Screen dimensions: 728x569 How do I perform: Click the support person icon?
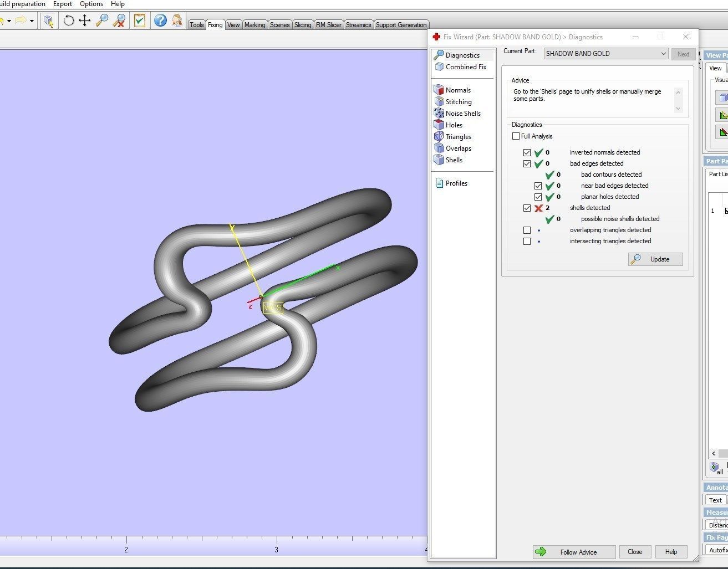point(177,21)
